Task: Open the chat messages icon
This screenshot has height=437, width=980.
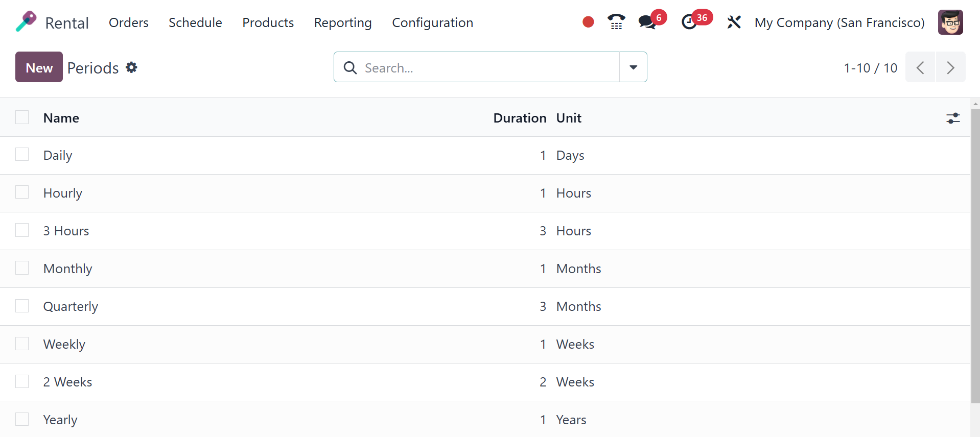Action: pyautogui.click(x=647, y=22)
